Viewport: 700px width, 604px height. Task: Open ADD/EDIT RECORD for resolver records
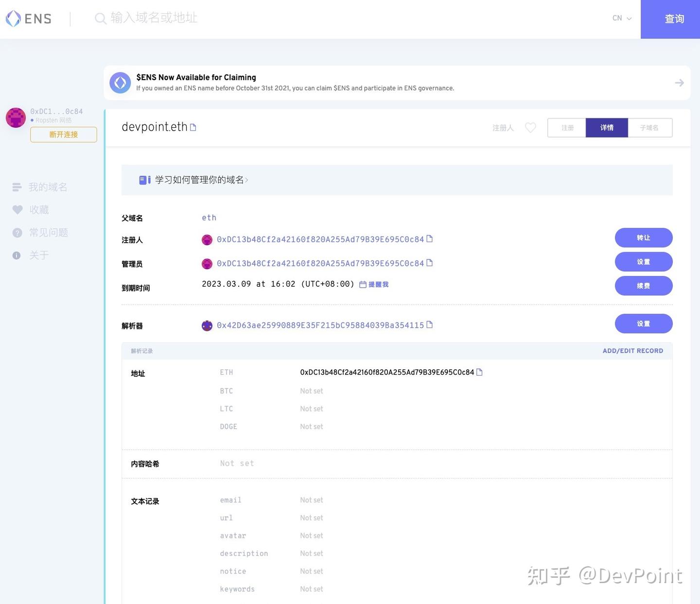633,350
